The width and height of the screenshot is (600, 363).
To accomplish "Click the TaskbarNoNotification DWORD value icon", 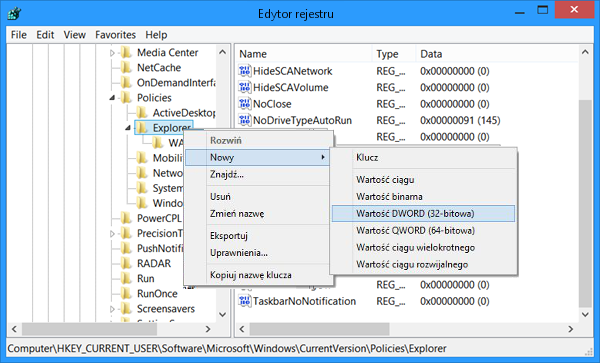I will pos(245,301).
